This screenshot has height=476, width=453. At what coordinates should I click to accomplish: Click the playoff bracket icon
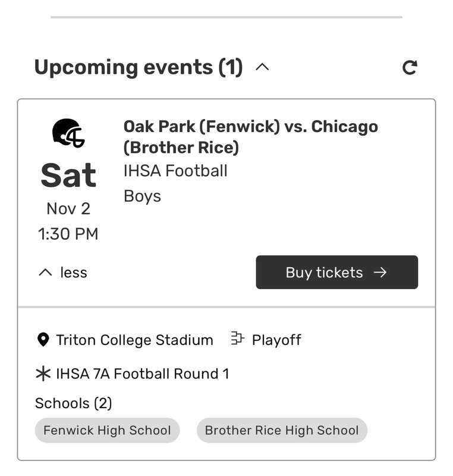(x=237, y=338)
